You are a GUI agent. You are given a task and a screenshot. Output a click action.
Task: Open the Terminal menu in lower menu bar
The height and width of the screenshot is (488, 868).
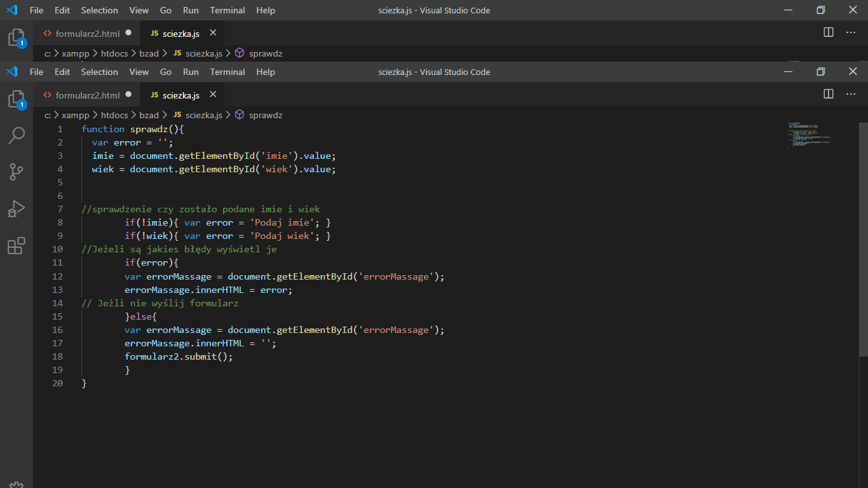click(227, 72)
